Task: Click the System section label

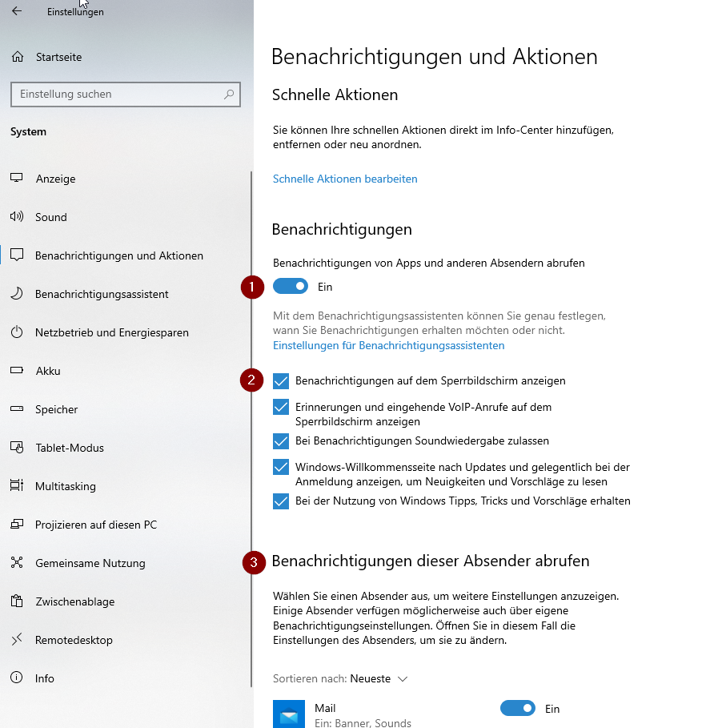Action: point(28,132)
